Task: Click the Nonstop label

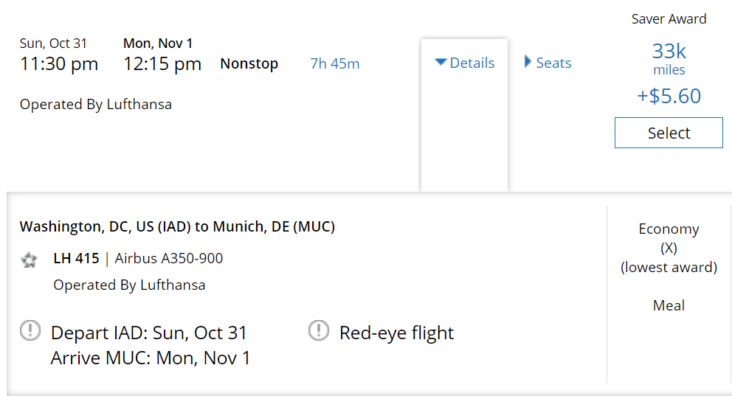Action: pos(249,64)
